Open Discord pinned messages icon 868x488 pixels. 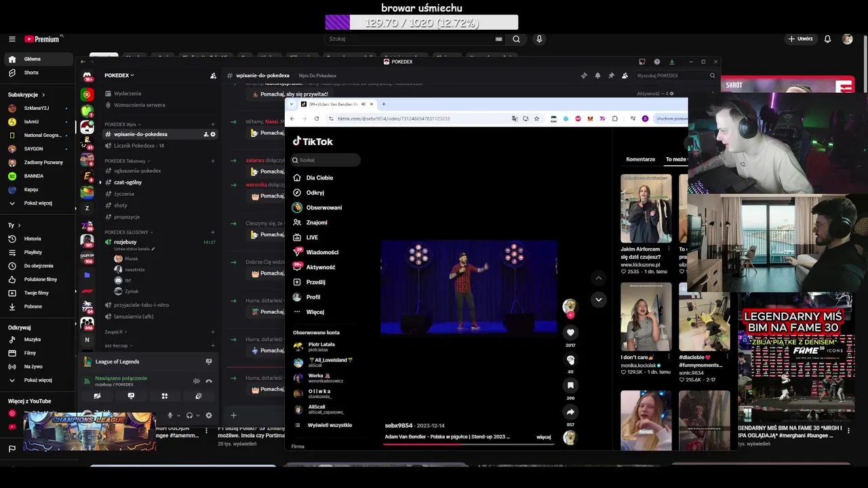pyautogui.click(x=611, y=75)
